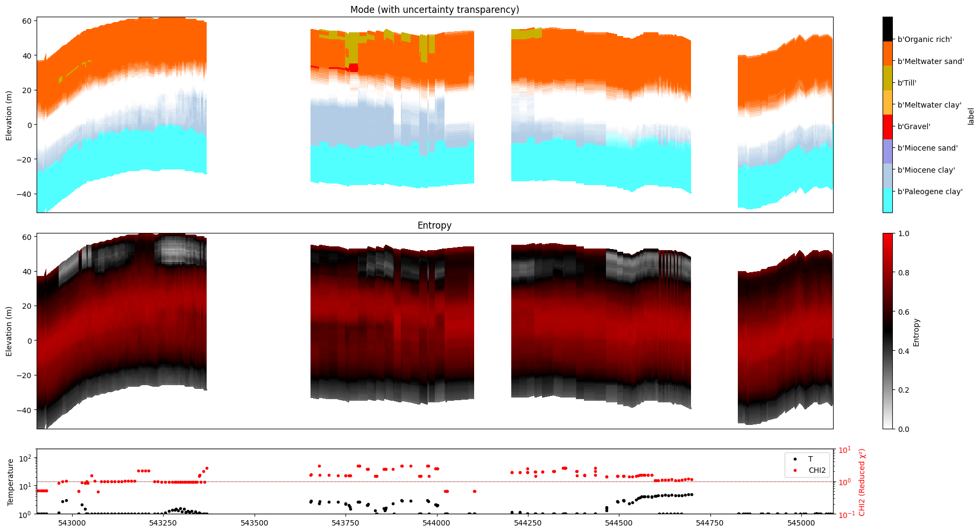Click the 543500 x-axis tick label
980x532 pixels.
coord(254,522)
